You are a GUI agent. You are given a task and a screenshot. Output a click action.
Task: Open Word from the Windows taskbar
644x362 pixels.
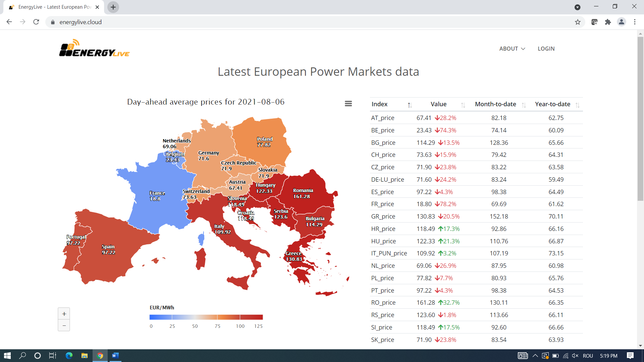coord(115,356)
